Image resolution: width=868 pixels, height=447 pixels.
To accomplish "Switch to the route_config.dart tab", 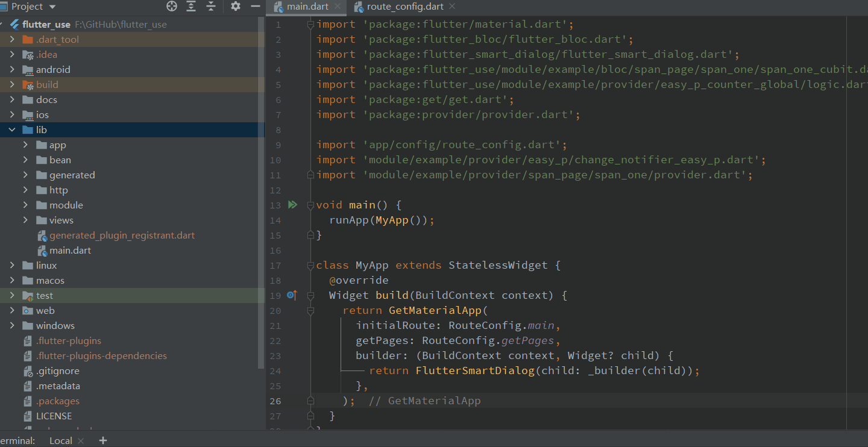I will coord(404,7).
